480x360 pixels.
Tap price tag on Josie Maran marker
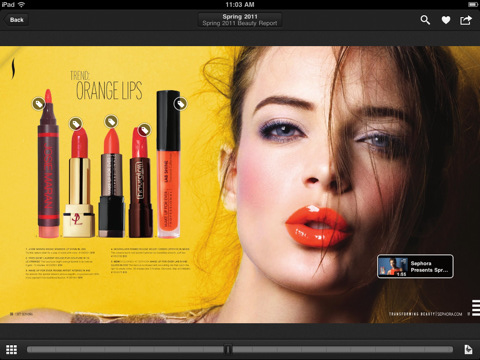[39, 104]
